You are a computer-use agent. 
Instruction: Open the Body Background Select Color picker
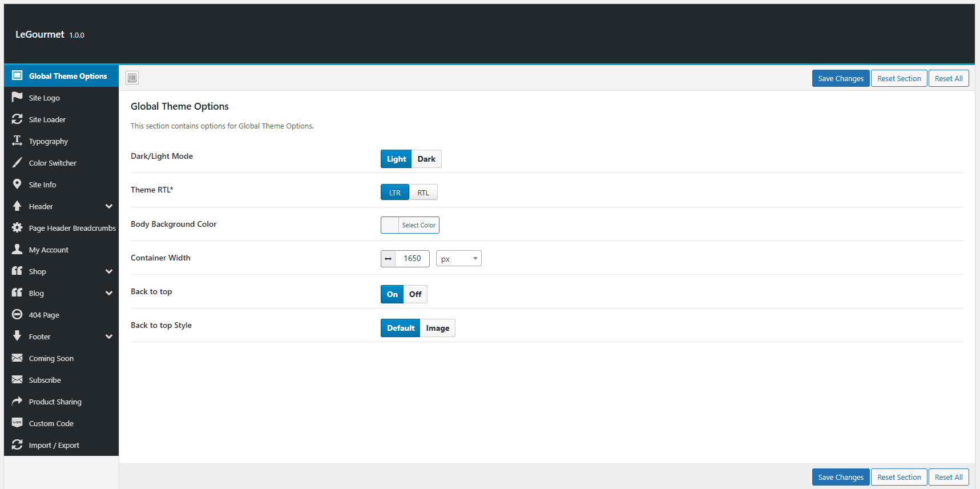click(x=410, y=225)
